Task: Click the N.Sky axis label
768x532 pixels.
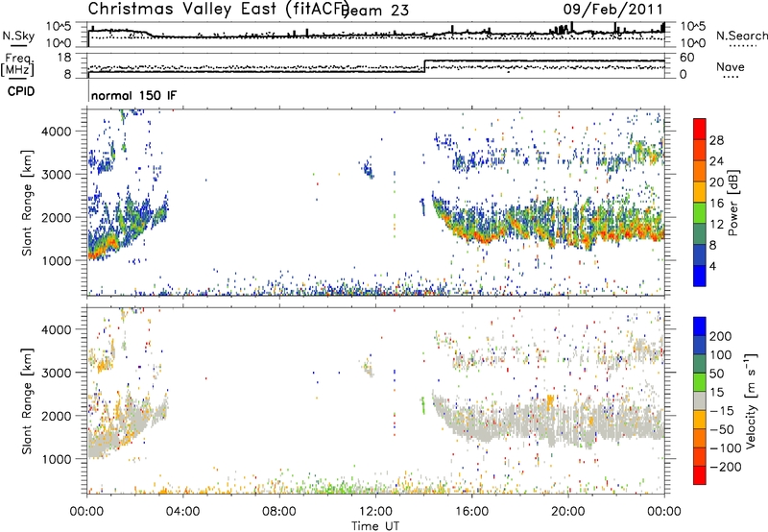Action: pyautogui.click(x=18, y=36)
